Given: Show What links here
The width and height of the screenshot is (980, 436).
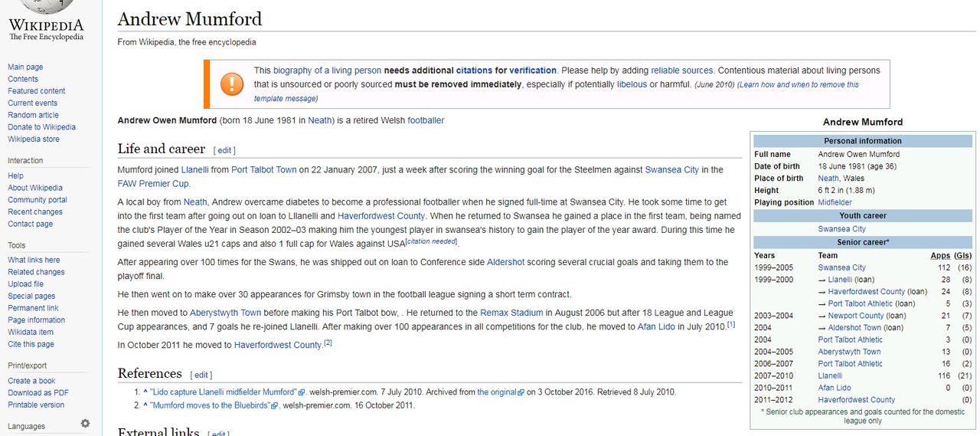Looking at the screenshot, I should 34,261.
